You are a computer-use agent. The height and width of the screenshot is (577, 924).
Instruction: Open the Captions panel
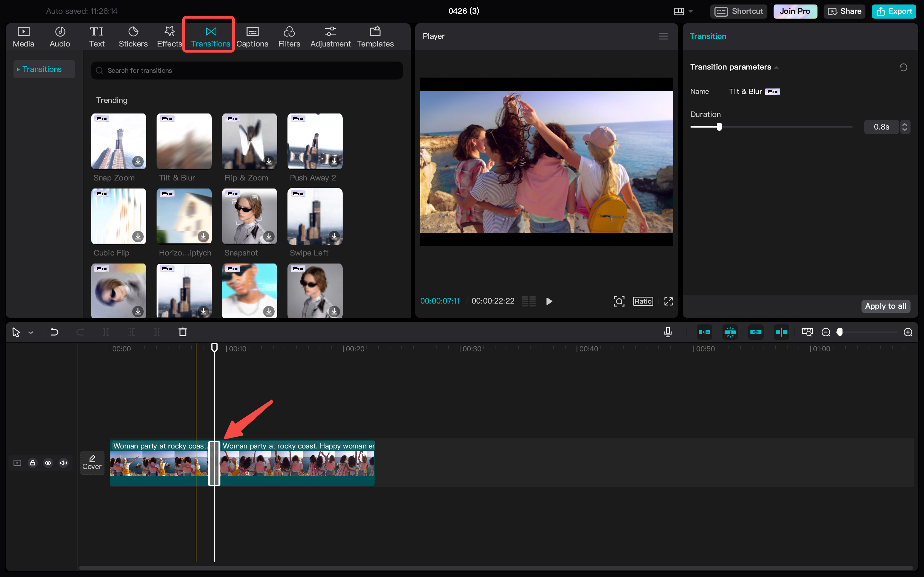pyautogui.click(x=252, y=36)
